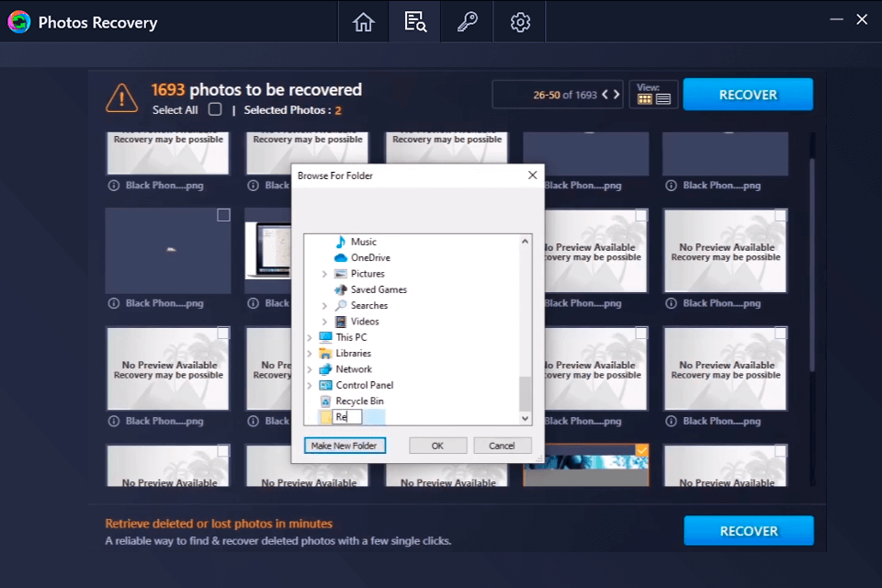Click the Selected Photos count label
Viewport: 882px width, 588px height.
(292, 109)
